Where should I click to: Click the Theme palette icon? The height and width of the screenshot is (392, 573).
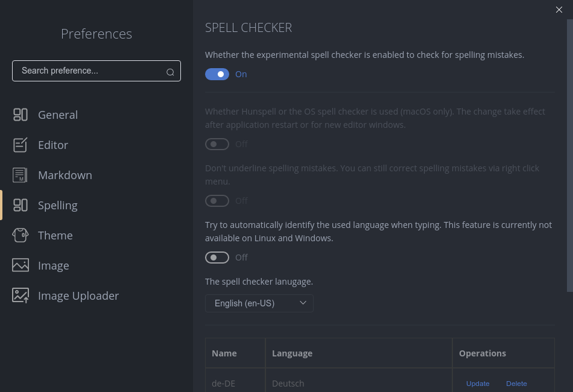click(x=20, y=235)
